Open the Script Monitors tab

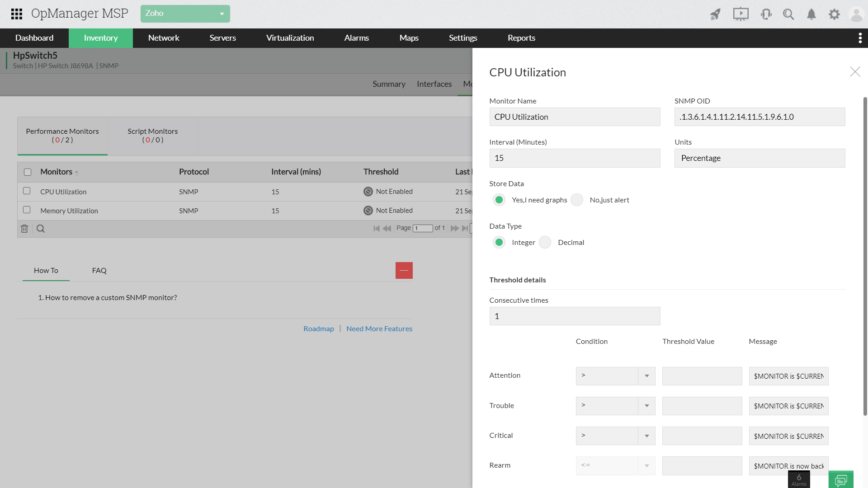[152, 136]
